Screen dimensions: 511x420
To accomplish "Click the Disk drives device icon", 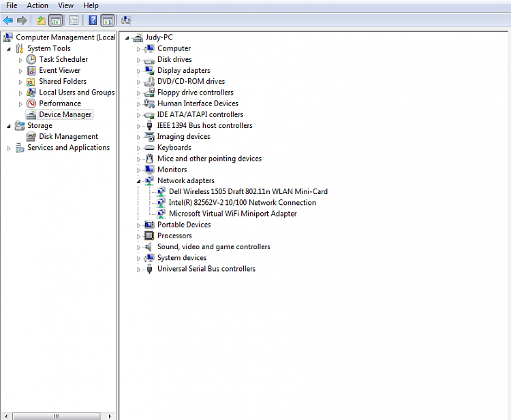I will point(149,60).
